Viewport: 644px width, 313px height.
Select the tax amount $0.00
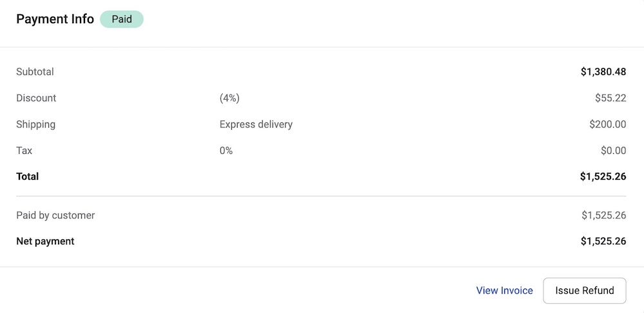point(613,151)
